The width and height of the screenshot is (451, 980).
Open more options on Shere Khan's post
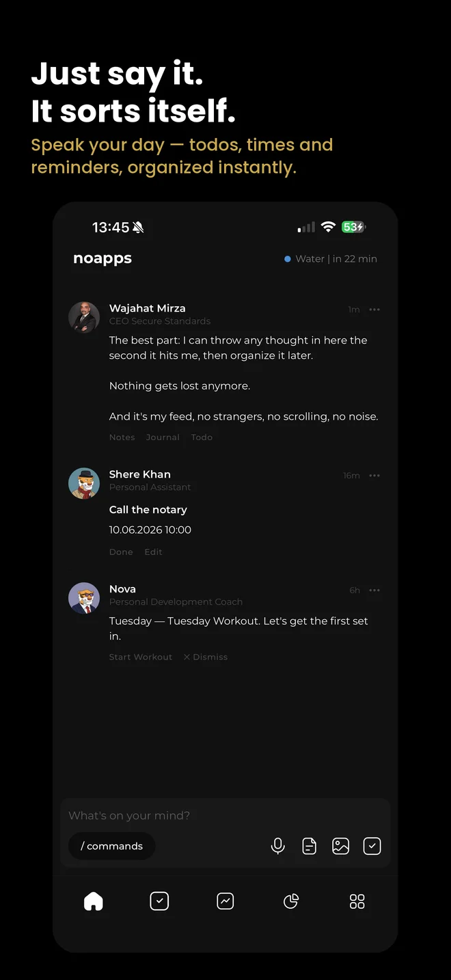click(x=374, y=476)
